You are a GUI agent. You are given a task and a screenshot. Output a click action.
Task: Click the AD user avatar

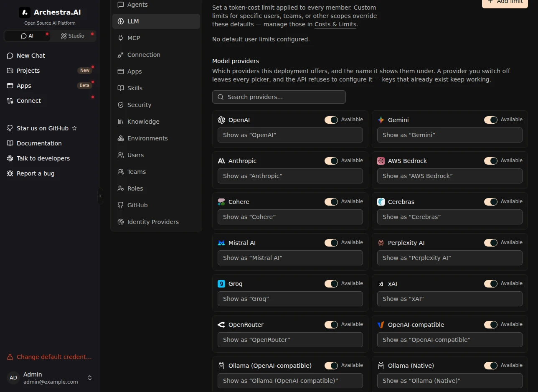(x=13, y=378)
